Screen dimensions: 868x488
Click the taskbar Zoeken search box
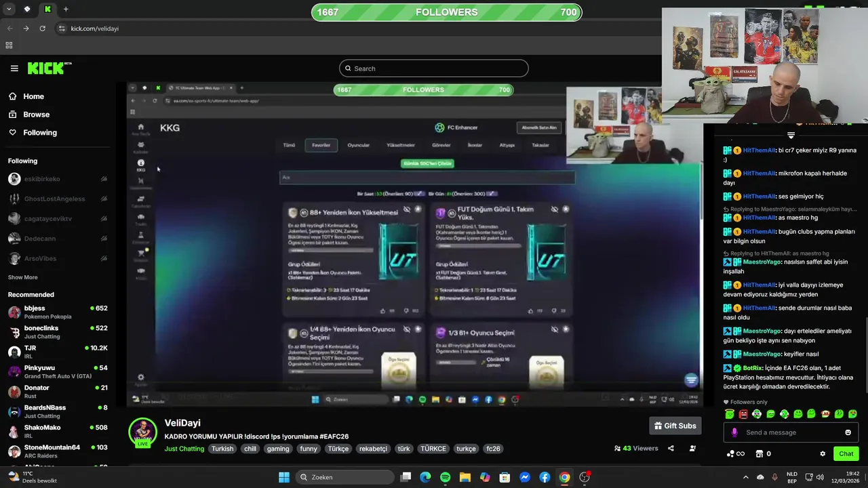point(345,477)
